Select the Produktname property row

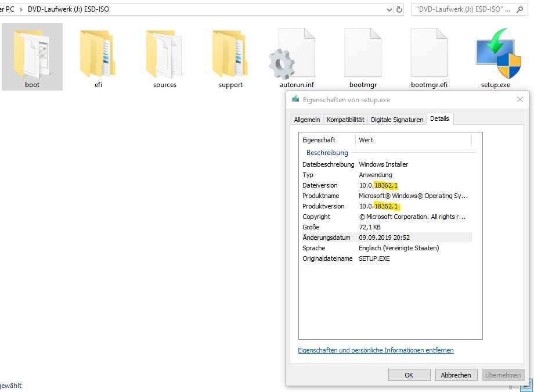387,196
